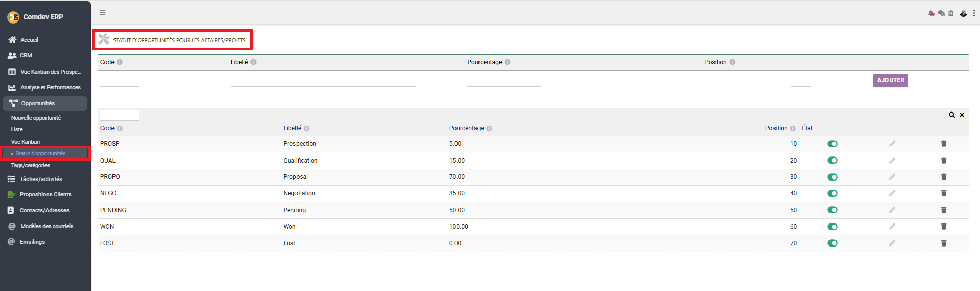
Task: Click the search magnifier icon in table
Action: tap(952, 115)
